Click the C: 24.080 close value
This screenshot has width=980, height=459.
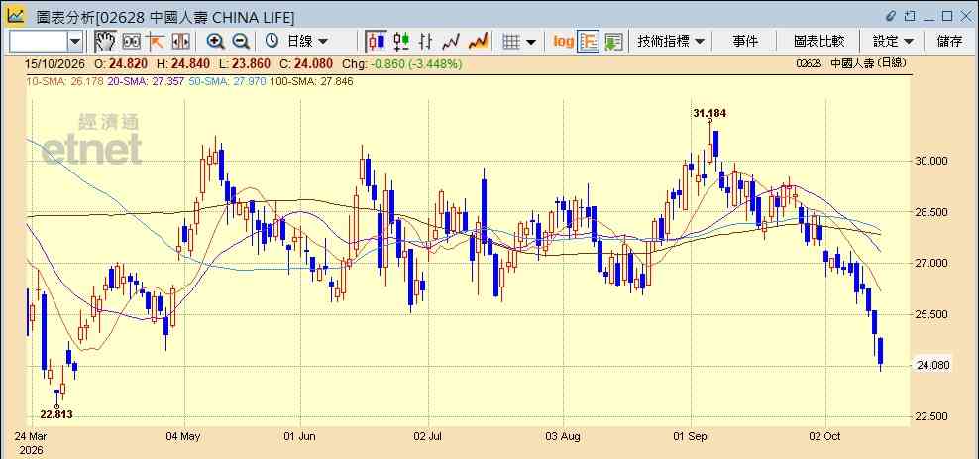click(305, 63)
